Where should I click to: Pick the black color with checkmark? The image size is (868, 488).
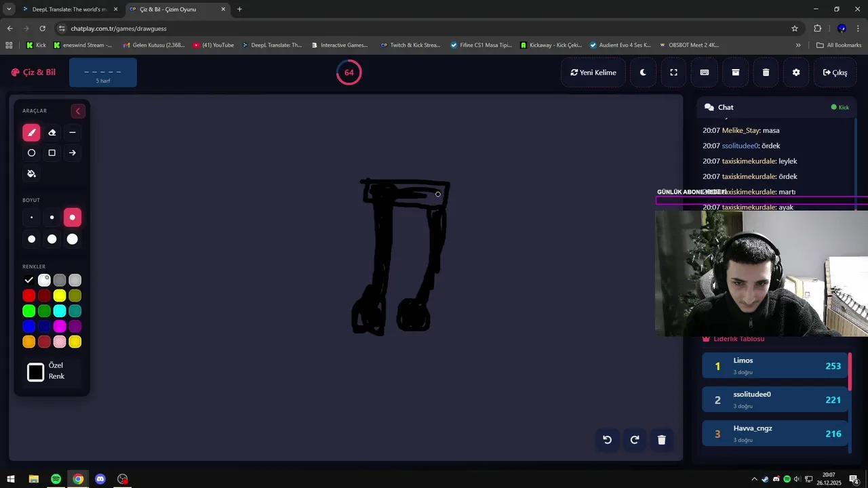click(28, 280)
